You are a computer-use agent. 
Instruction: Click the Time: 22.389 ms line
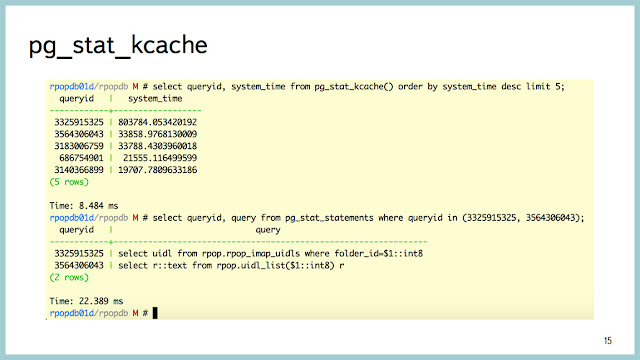point(86,301)
